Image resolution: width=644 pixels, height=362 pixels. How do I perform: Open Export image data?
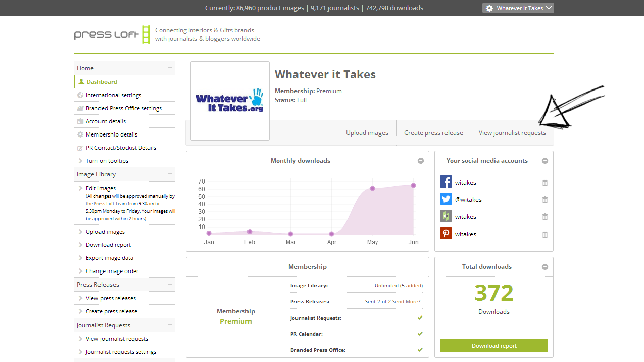pos(110,258)
